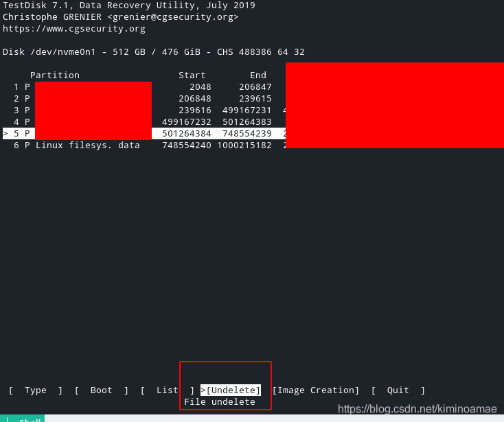
Task: Click the grenier@cgsecurity.org email text
Action: coord(173,17)
